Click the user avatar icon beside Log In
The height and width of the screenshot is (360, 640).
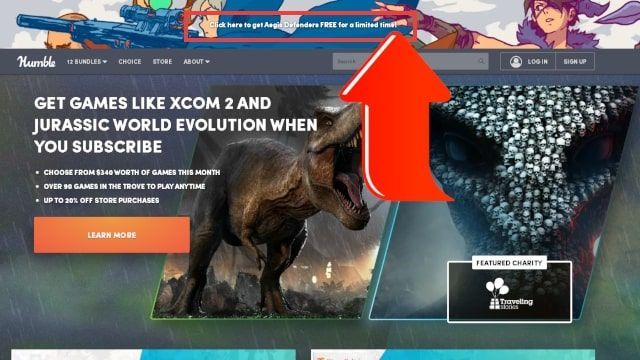click(x=516, y=62)
